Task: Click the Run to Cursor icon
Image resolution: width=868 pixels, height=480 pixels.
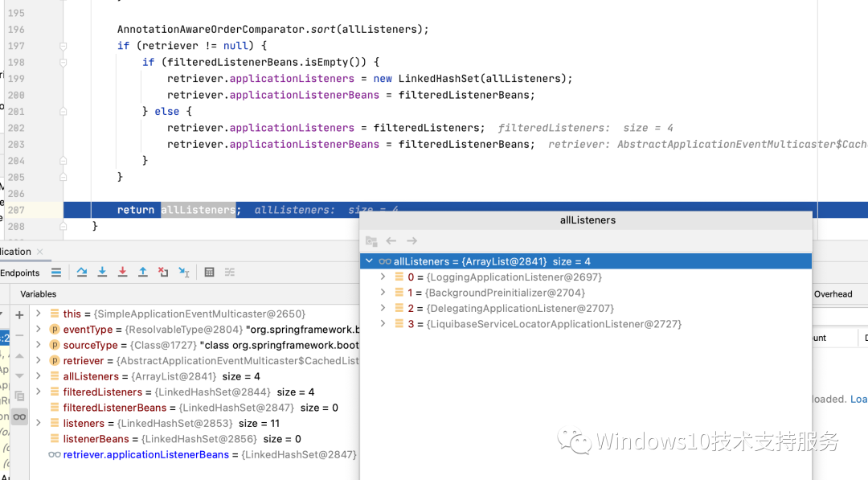Action: (184, 272)
